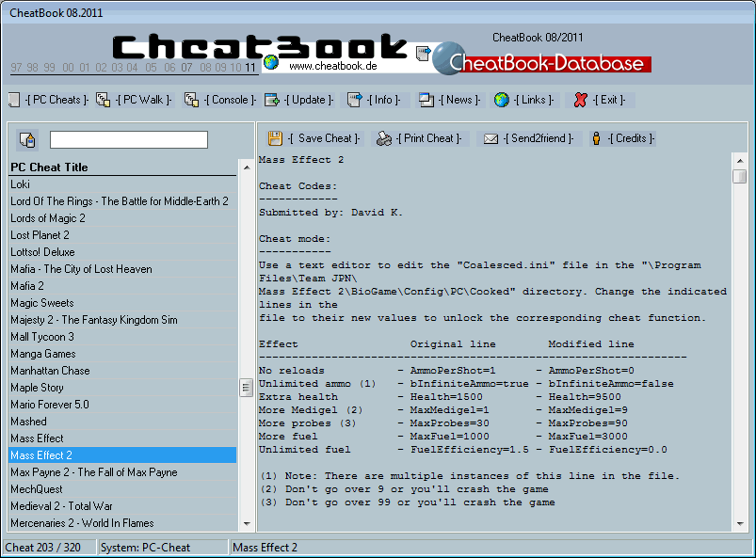The image size is (756, 558).
Task: Click the game list scrollbar thumb
Action: [x=247, y=388]
